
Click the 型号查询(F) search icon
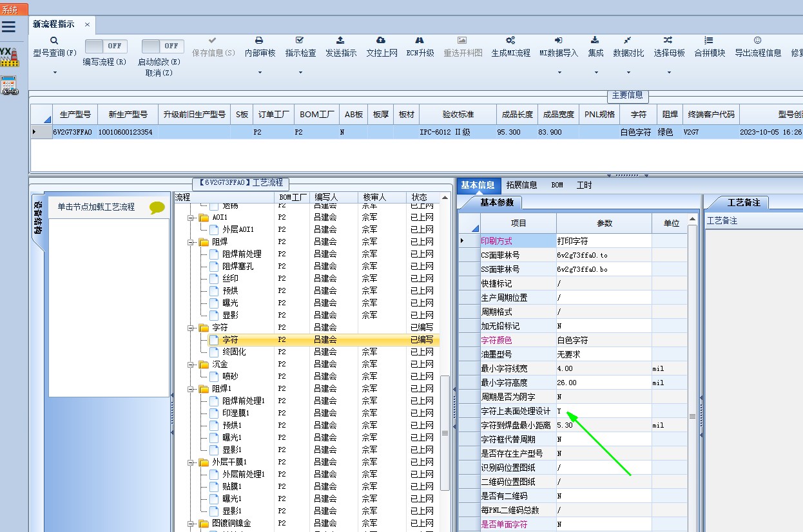pos(55,40)
